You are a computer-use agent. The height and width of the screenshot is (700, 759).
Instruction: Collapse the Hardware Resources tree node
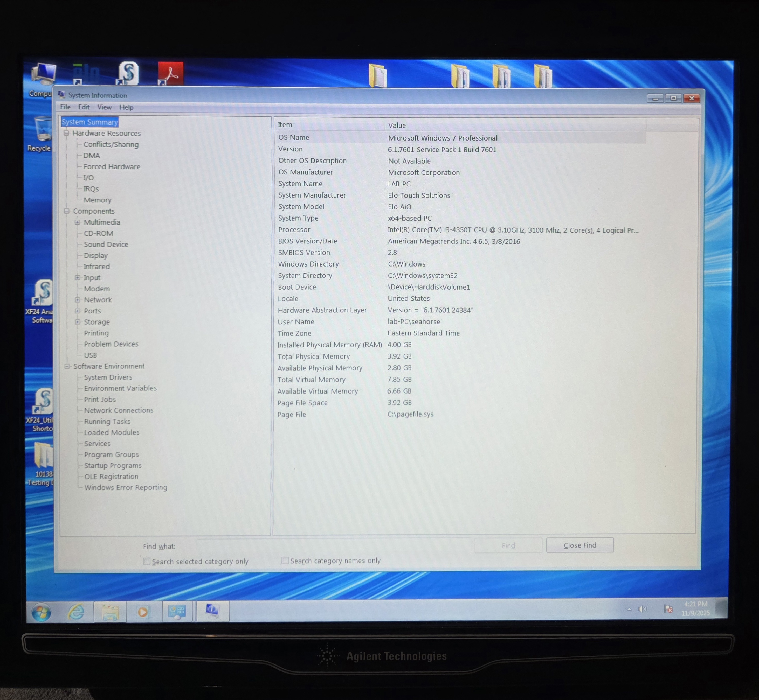pos(67,133)
